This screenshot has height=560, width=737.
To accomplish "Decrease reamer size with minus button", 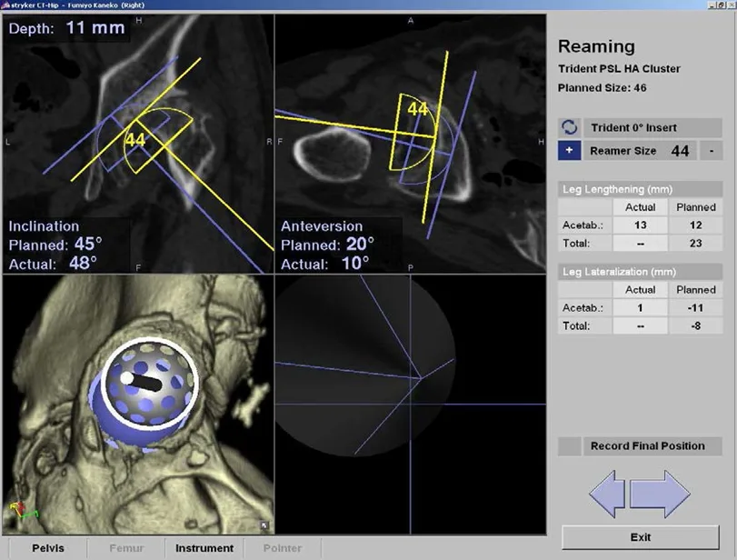I will [x=712, y=151].
